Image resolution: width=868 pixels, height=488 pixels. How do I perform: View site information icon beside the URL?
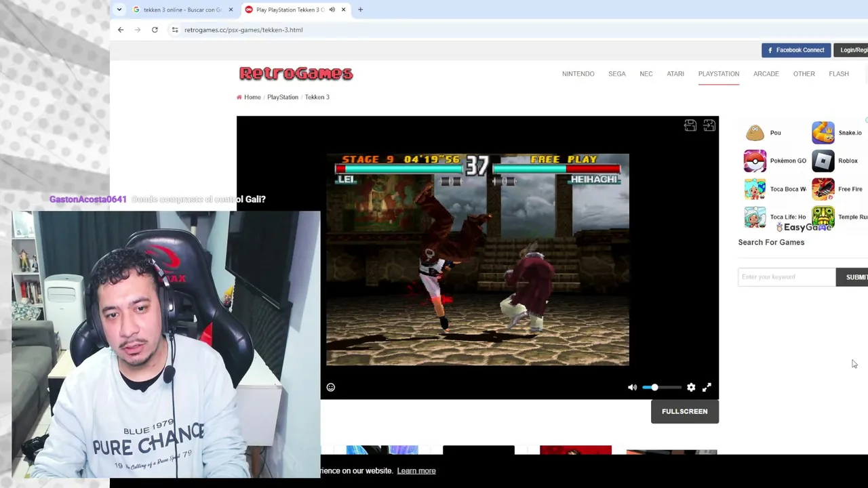tap(175, 30)
